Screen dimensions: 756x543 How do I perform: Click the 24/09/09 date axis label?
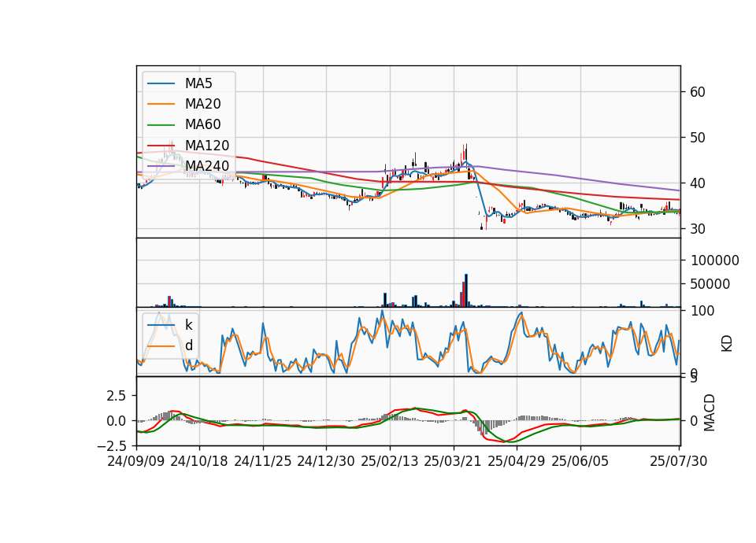coord(136,461)
